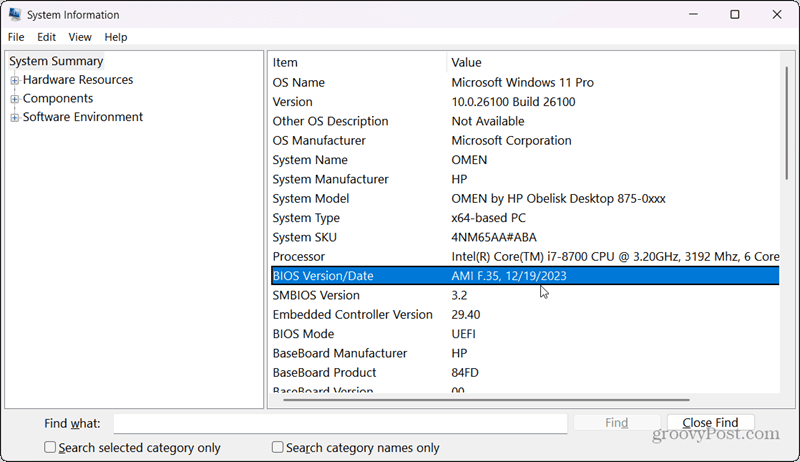This screenshot has width=800, height=462.
Task: Select the System SKU row
Action: 525,237
